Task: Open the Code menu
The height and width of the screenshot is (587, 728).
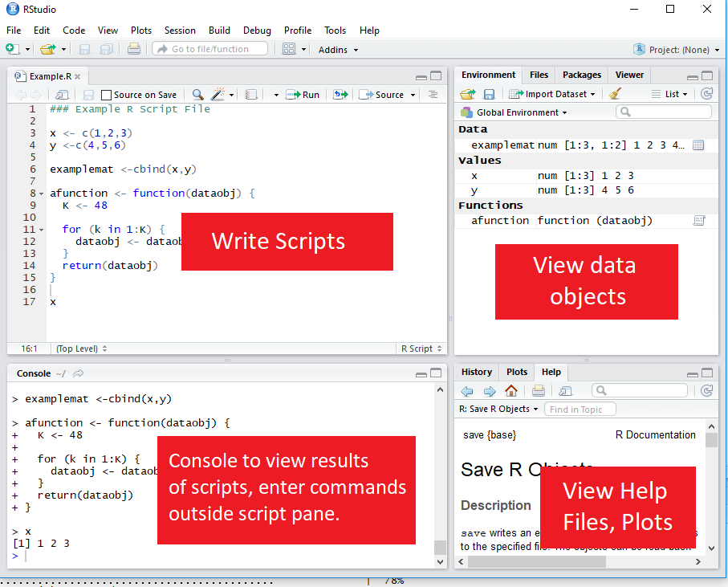Action: pyautogui.click(x=74, y=31)
